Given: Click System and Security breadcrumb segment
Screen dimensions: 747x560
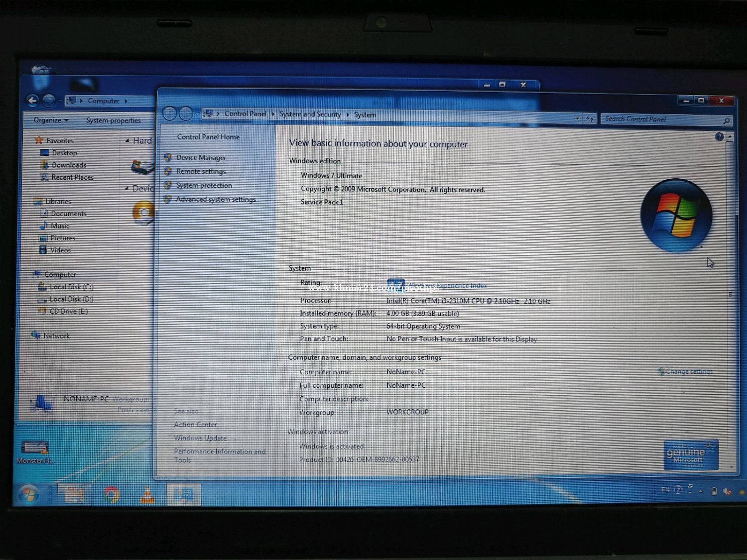Looking at the screenshot, I should pyautogui.click(x=310, y=114).
